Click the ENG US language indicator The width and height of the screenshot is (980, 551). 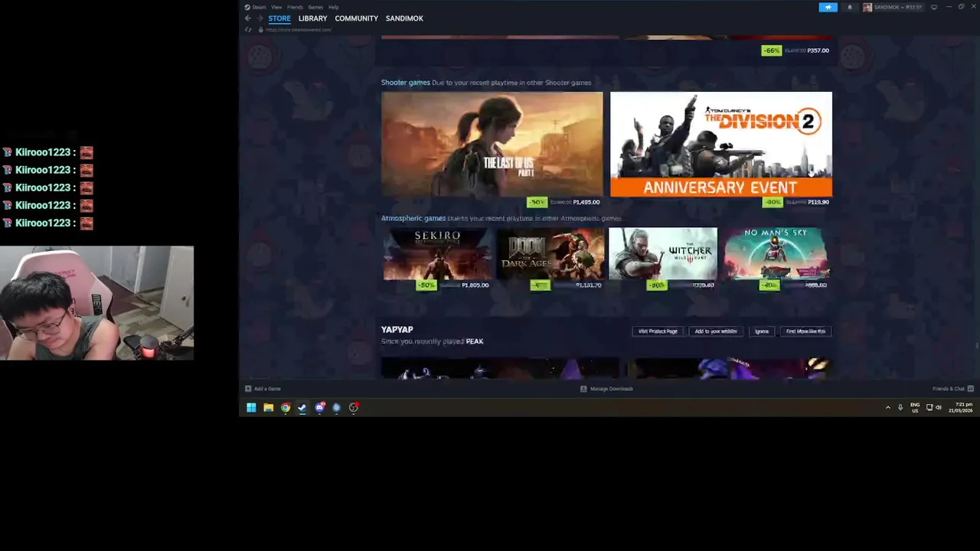[x=915, y=407]
